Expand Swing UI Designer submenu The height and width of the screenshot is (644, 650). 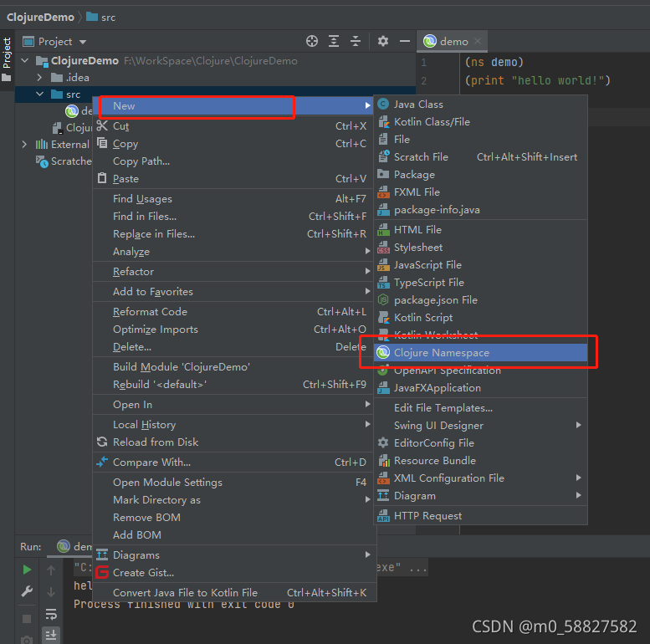coord(480,426)
